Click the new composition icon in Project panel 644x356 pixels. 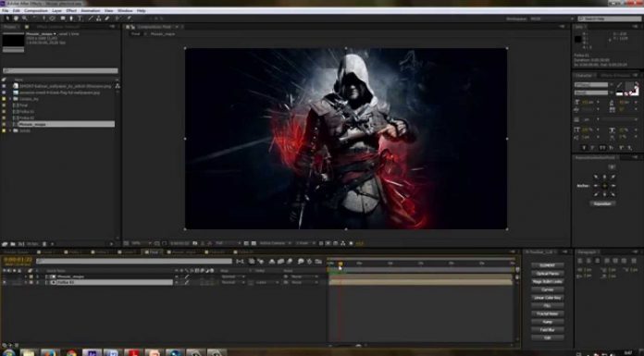coord(21,244)
